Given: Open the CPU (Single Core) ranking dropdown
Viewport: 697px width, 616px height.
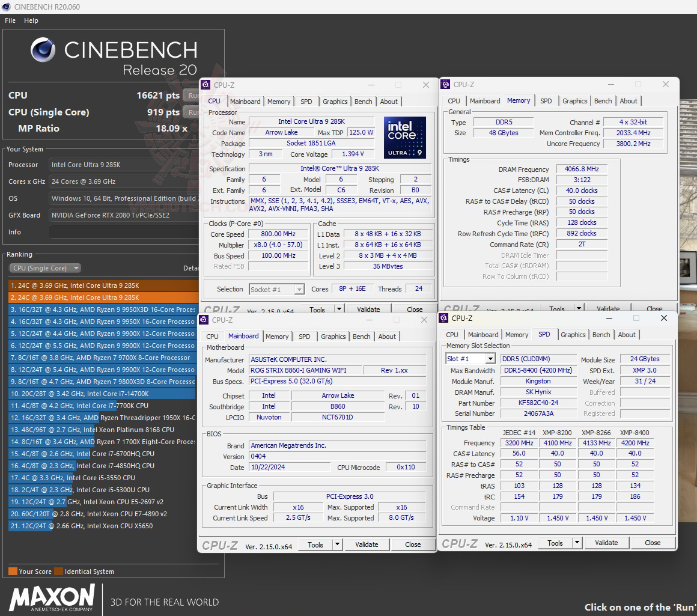Looking at the screenshot, I should tap(45, 268).
